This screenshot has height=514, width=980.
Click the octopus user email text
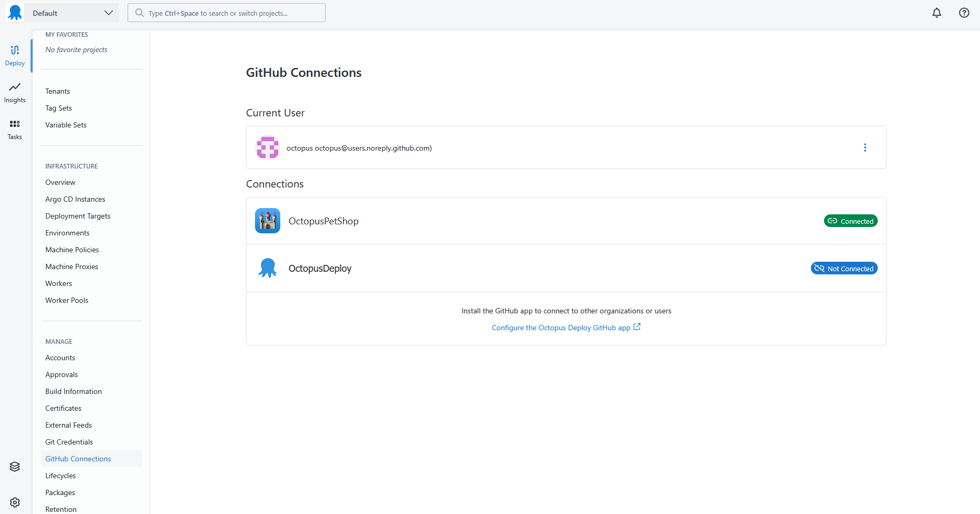pos(359,148)
